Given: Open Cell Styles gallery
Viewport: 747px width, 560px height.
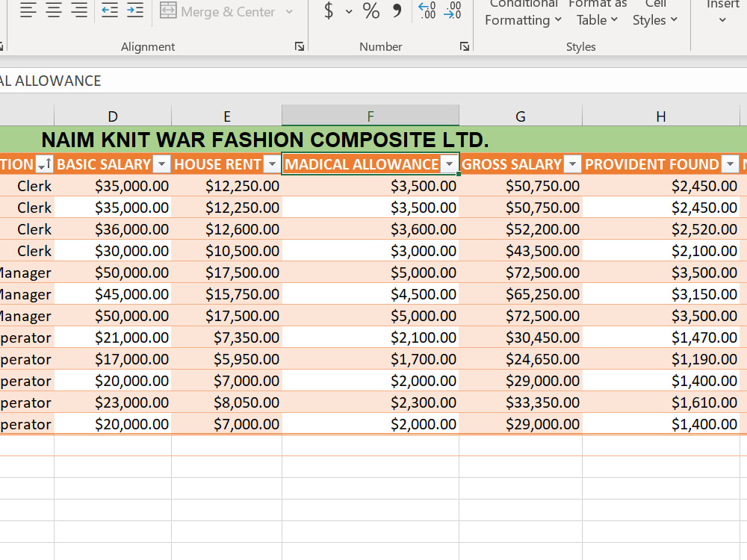Looking at the screenshot, I should [x=655, y=13].
